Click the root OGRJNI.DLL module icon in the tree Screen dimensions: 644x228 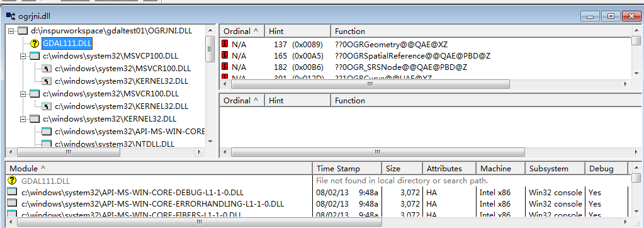tap(23, 31)
